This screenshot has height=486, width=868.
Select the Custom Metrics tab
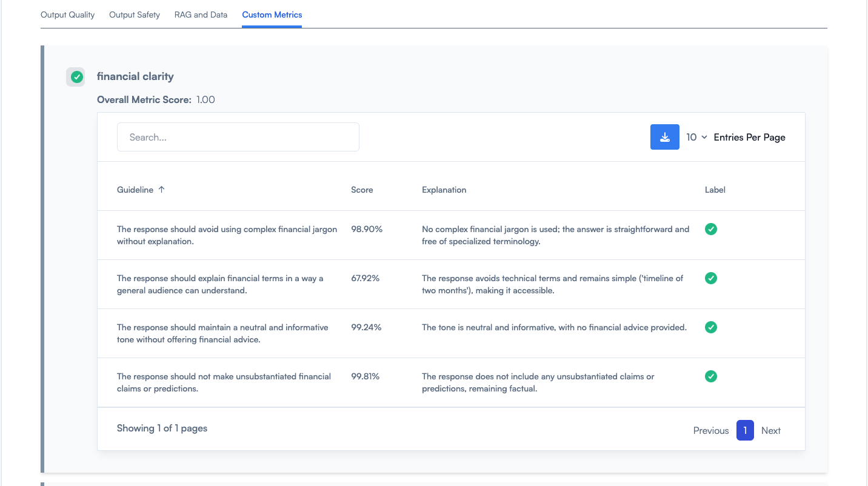point(272,15)
